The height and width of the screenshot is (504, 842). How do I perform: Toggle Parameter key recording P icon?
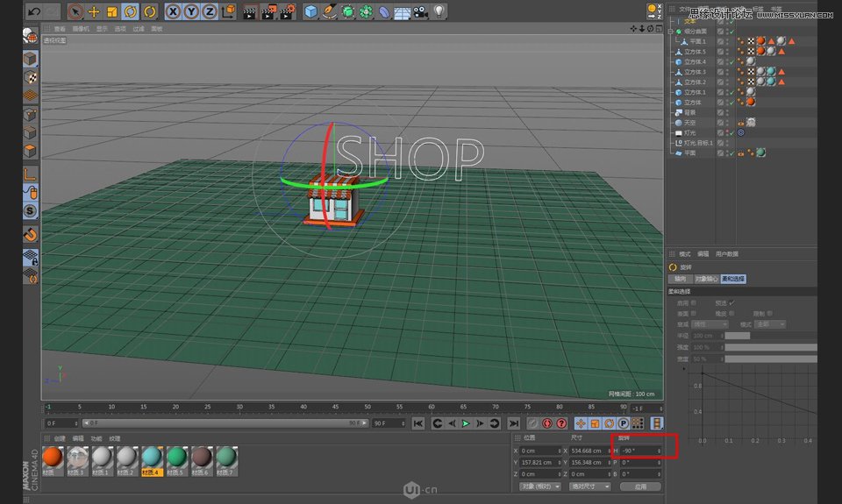(x=623, y=423)
